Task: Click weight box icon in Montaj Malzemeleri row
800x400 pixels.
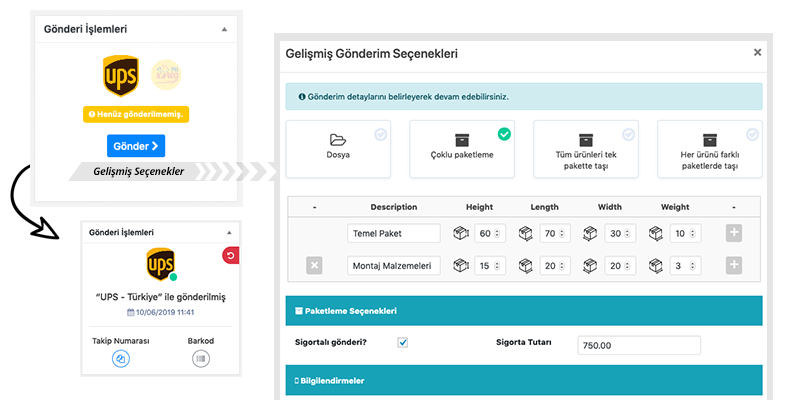Action: 656,265
